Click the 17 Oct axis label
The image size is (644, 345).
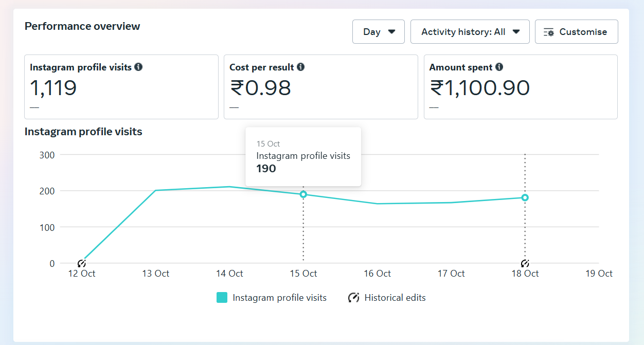tap(451, 274)
